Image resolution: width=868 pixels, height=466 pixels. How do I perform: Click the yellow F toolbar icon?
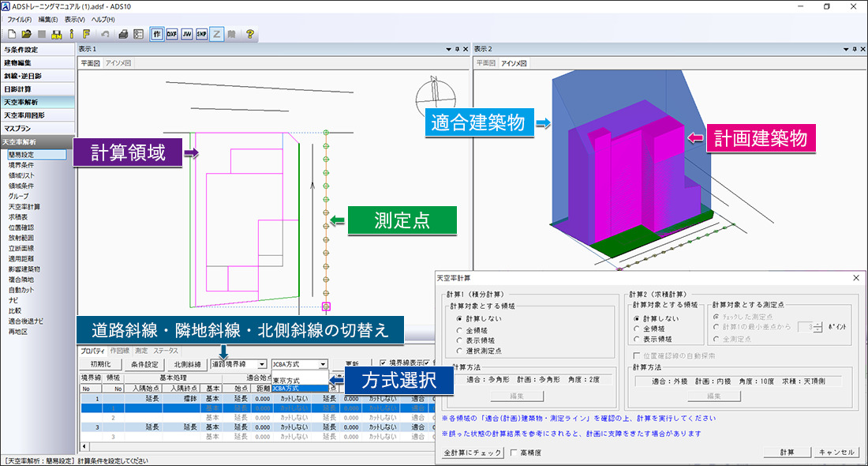point(85,34)
